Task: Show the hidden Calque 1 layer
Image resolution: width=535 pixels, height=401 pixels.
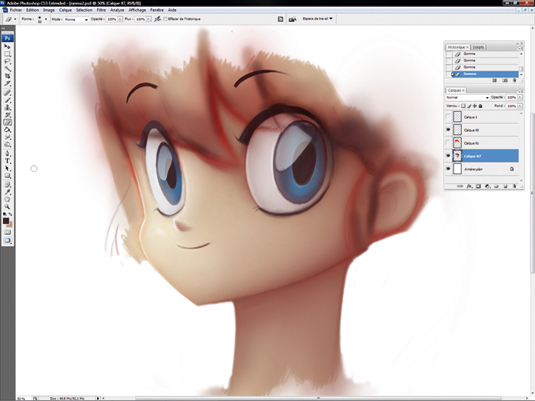Action: coord(448,117)
